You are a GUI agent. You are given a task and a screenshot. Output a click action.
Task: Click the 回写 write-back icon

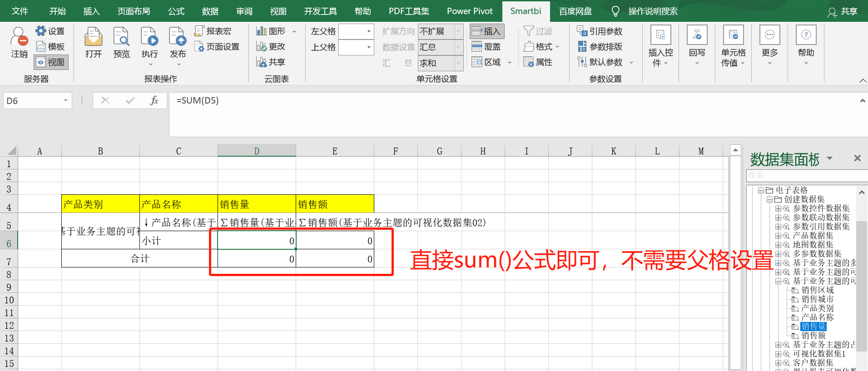pos(697,35)
